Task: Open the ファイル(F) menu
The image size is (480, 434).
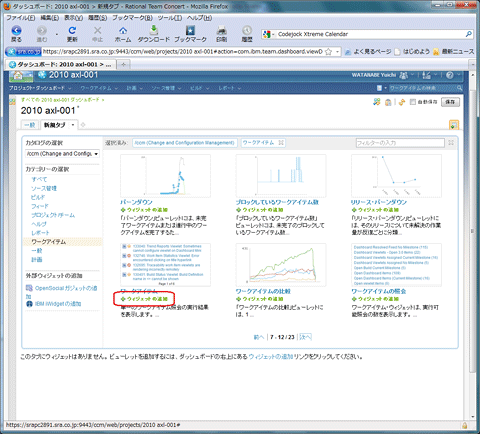Action: pyautogui.click(x=21, y=18)
